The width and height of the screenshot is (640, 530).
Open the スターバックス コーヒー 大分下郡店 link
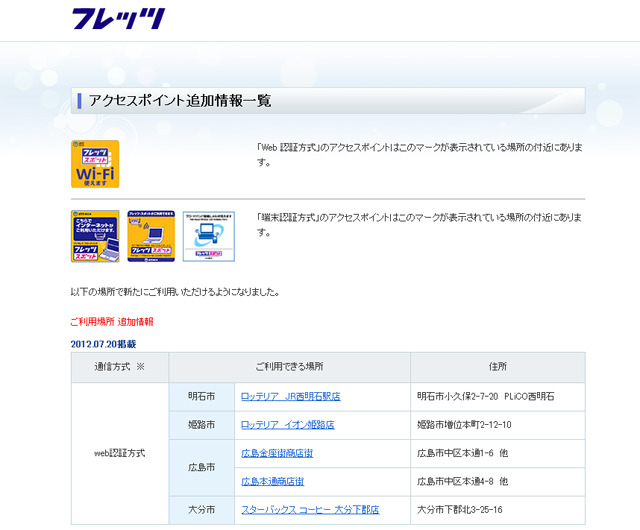click(x=310, y=510)
